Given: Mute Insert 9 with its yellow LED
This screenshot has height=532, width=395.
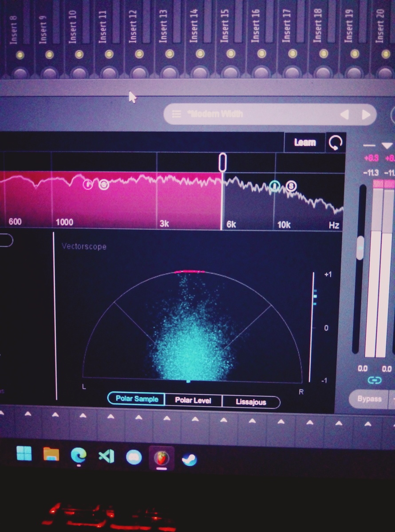Looking at the screenshot, I should tap(49, 55).
